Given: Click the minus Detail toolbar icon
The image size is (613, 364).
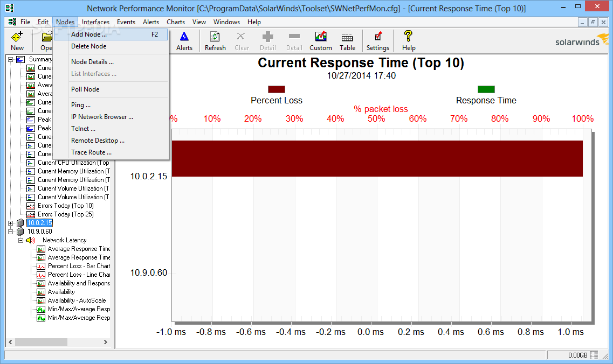Looking at the screenshot, I should [x=294, y=36].
